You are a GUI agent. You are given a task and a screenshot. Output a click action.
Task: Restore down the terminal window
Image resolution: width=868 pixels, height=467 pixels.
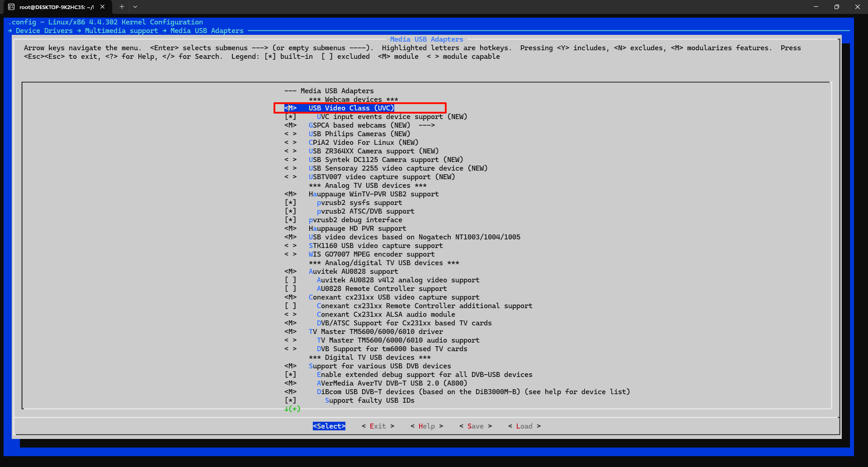pyautogui.click(x=836, y=7)
